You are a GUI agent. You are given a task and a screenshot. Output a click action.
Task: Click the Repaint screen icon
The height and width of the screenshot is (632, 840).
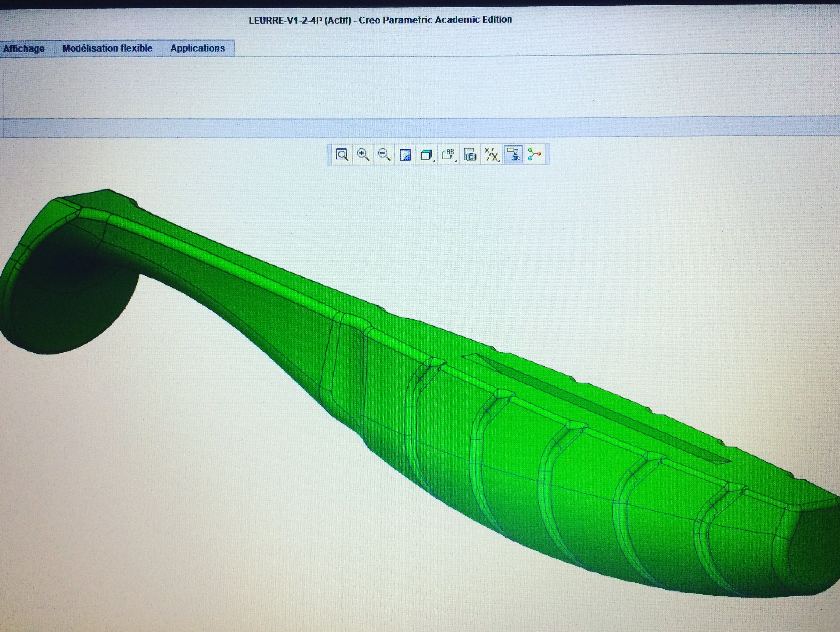point(406,155)
